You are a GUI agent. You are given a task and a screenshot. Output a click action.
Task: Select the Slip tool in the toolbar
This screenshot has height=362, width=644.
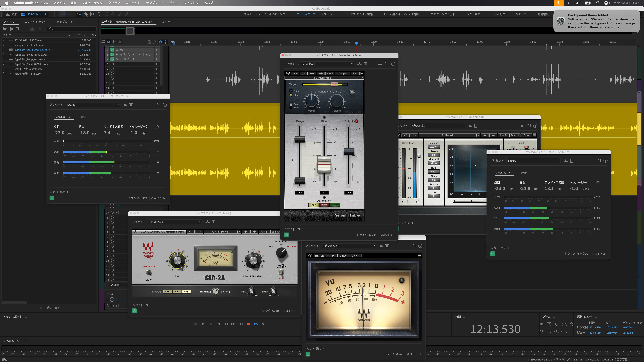[x=92, y=14]
